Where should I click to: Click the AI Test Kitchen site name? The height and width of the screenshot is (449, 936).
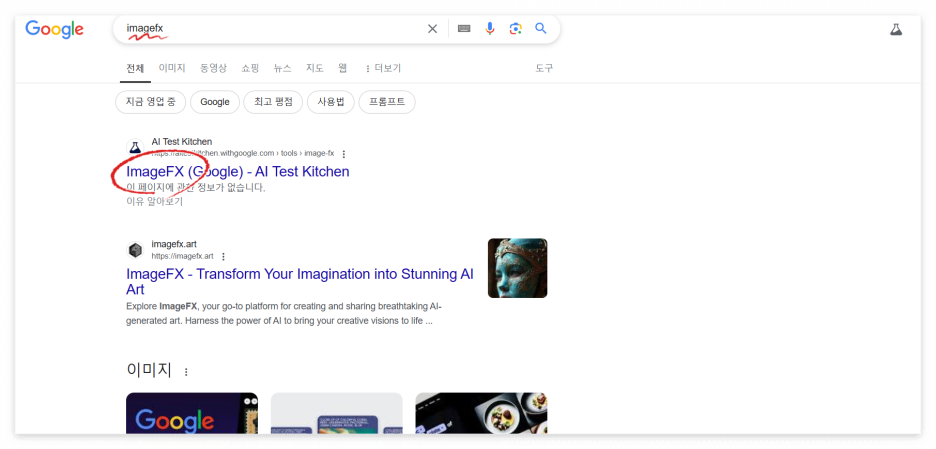click(181, 142)
